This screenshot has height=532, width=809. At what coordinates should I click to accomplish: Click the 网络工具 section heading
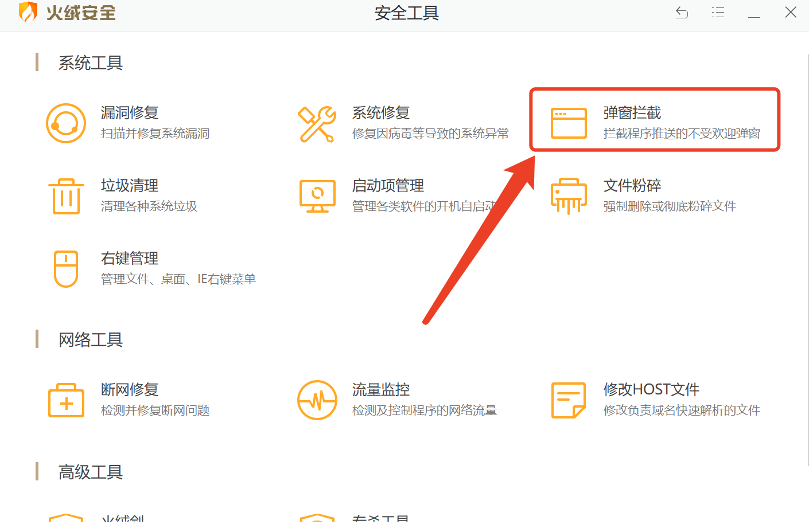pyautogui.click(x=91, y=340)
